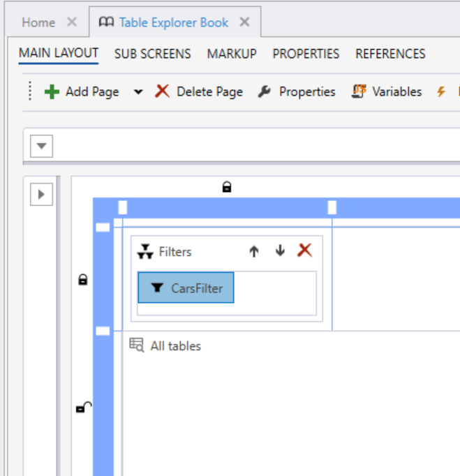Select the Home tab
Image resolution: width=460 pixels, height=476 pixels.
(38, 22)
